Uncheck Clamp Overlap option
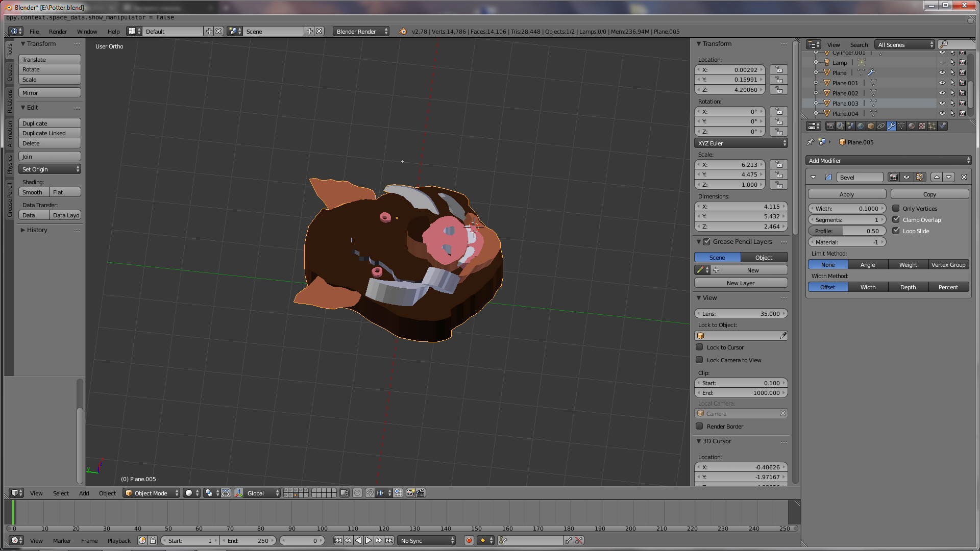 pos(896,219)
